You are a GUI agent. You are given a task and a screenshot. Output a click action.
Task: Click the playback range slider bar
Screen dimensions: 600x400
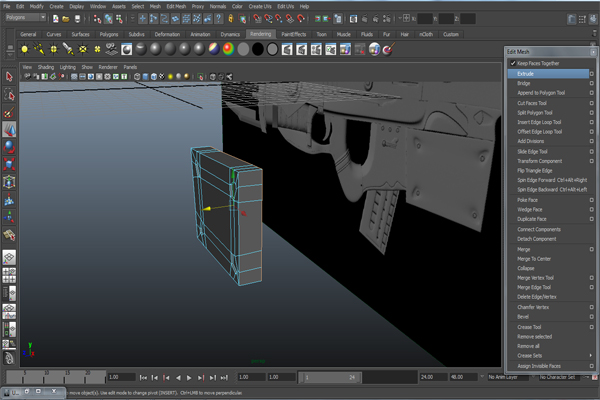330,377
